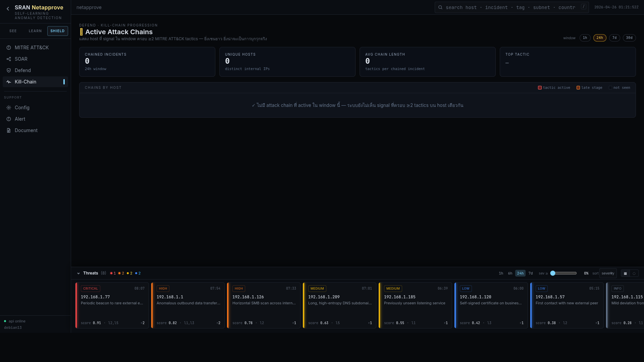Select the SOAR share icon in sidebar
The image size is (644, 362).
pos(9,59)
